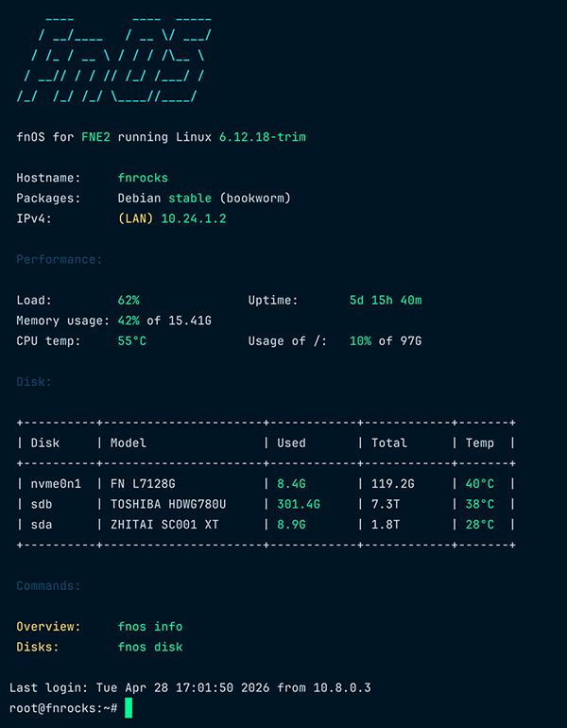567x728 pixels.
Task: Click the TOSHIBA HDWG780U model entry
Action: 168,504
